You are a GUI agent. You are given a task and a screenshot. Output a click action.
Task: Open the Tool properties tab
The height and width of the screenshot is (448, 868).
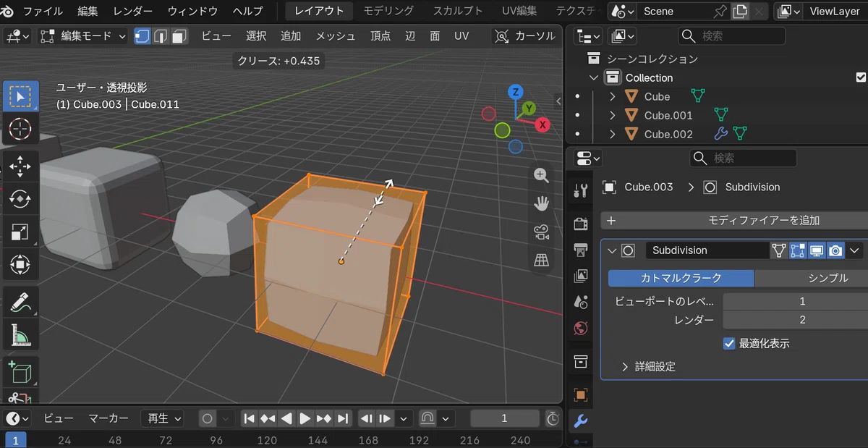pos(580,190)
